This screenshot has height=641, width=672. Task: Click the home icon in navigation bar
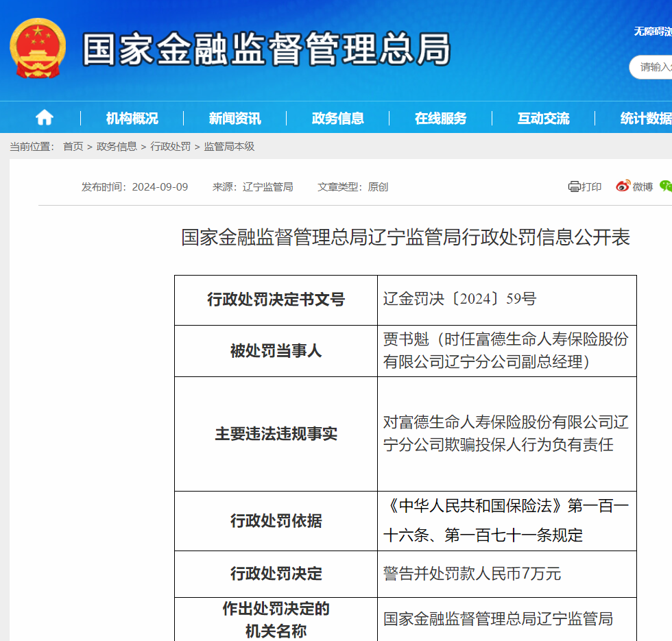[45, 118]
